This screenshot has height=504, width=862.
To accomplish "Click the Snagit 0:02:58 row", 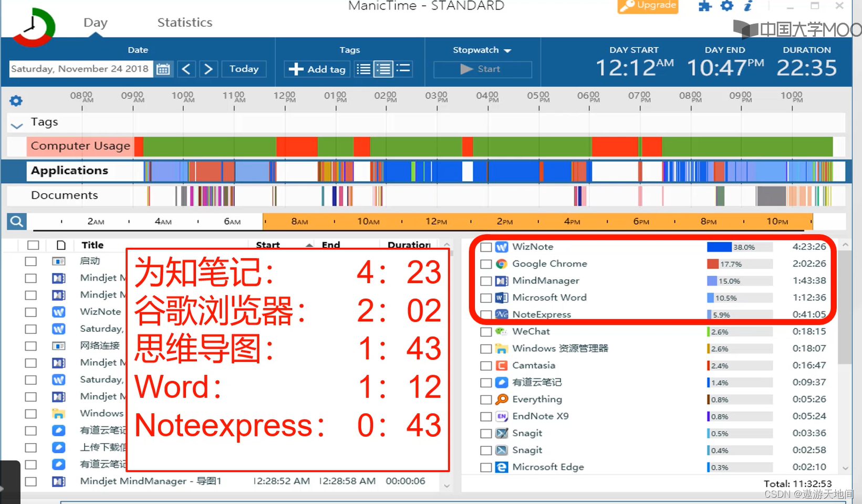I will coord(653,450).
